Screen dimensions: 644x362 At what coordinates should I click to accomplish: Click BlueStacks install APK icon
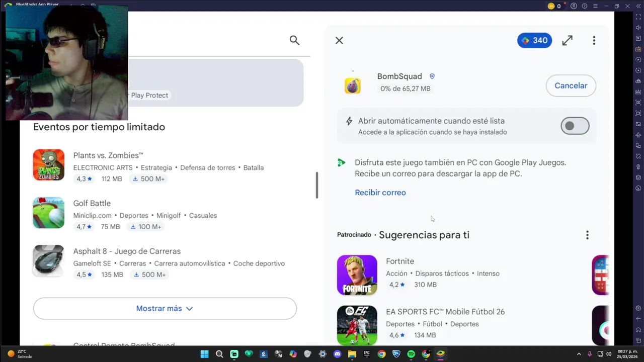[638, 92]
